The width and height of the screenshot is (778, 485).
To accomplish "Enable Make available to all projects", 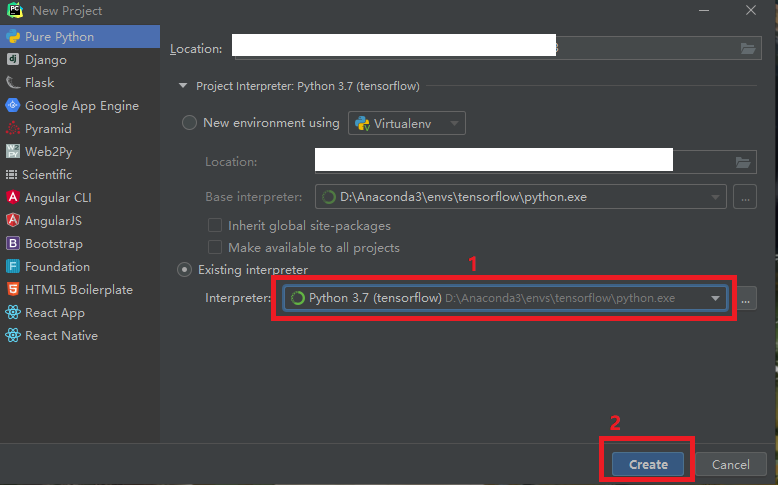I will [215, 247].
